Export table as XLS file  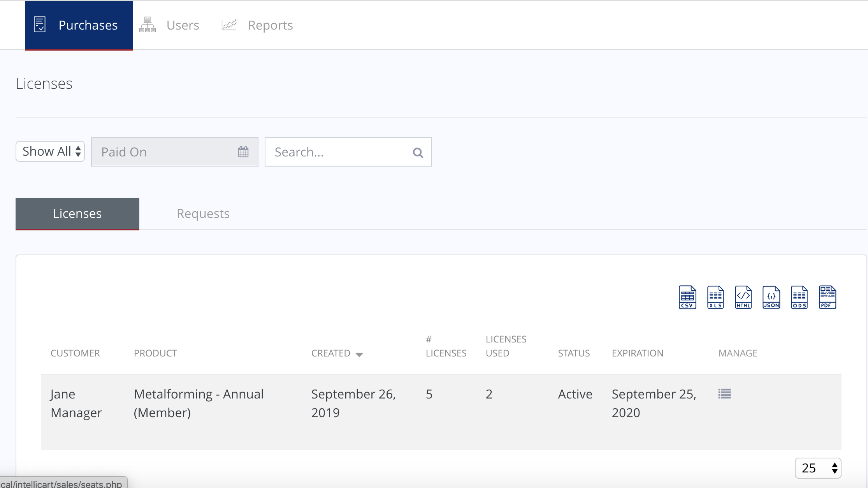click(715, 297)
